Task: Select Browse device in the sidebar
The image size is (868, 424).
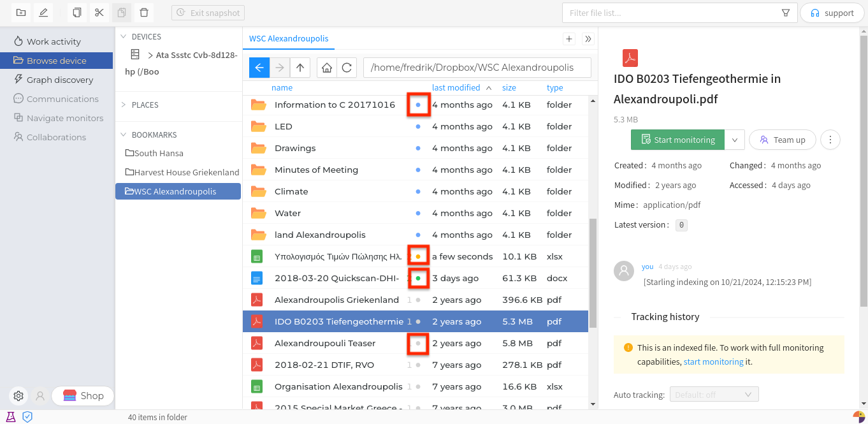Action: 57,61
